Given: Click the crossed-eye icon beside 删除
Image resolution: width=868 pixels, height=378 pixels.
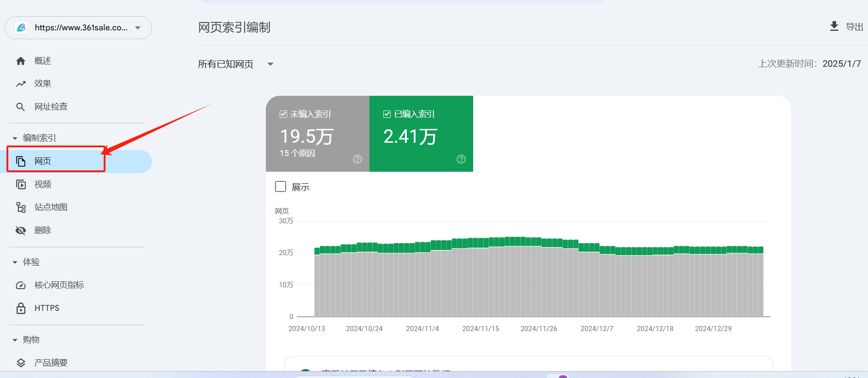Looking at the screenshot, I should (x=21, y=230).
